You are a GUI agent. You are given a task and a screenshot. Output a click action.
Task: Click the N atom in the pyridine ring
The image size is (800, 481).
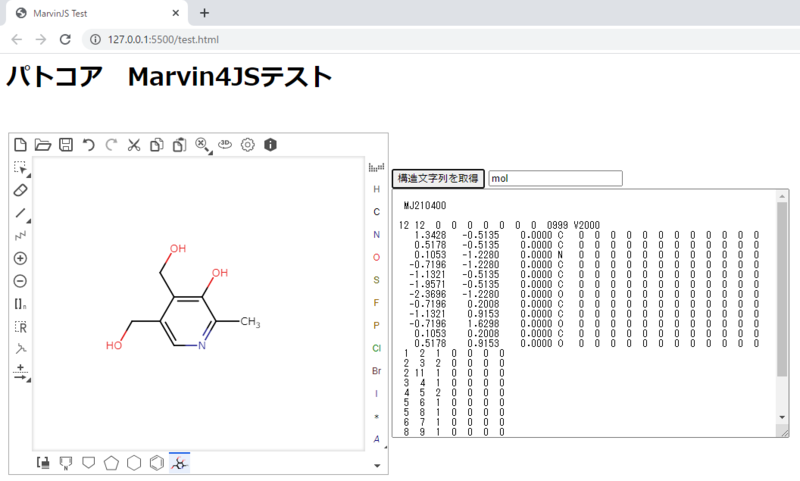202,346
